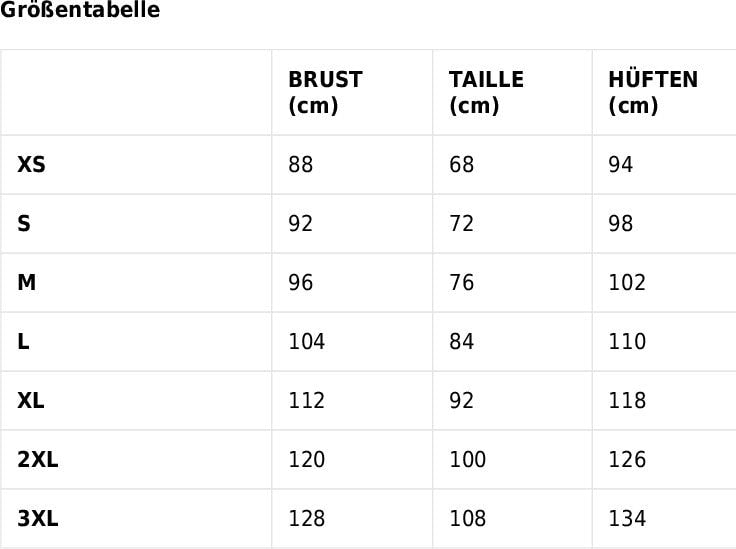Screen dimensions: 736x549
Task: Click the HÜFTEN (cm) column header
Action: tap(652, 92)
